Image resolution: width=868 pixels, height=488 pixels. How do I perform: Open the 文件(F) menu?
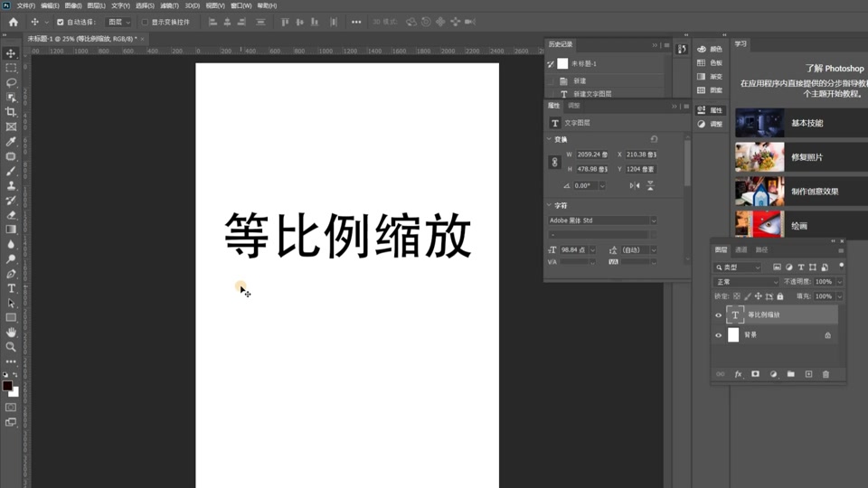pos(26,5)
